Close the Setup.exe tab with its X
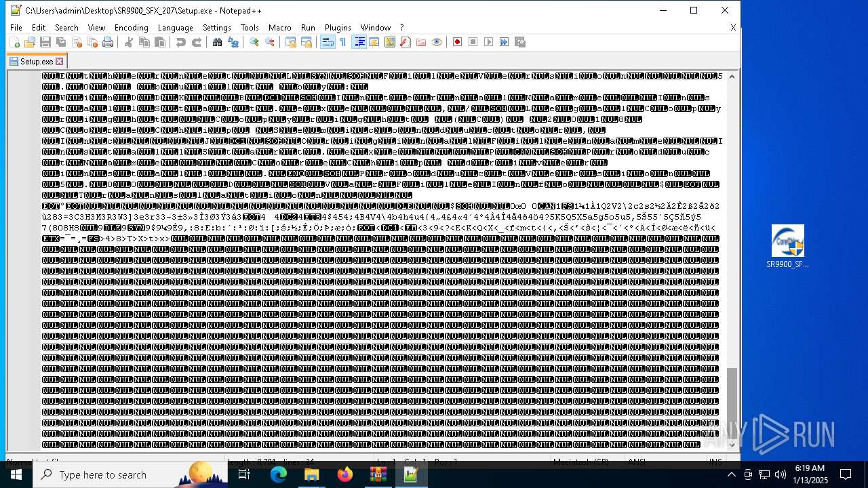The image size is (868, 488). [60, 62]
